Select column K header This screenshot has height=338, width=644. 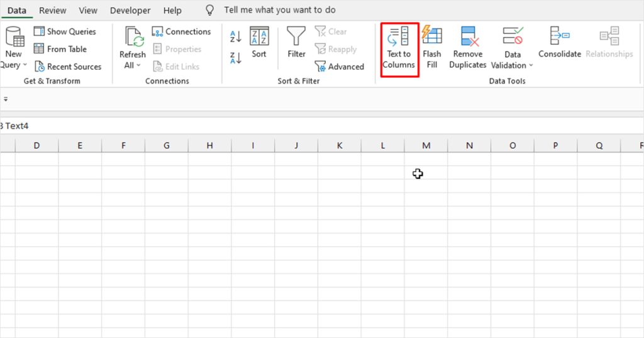point(339,145)
